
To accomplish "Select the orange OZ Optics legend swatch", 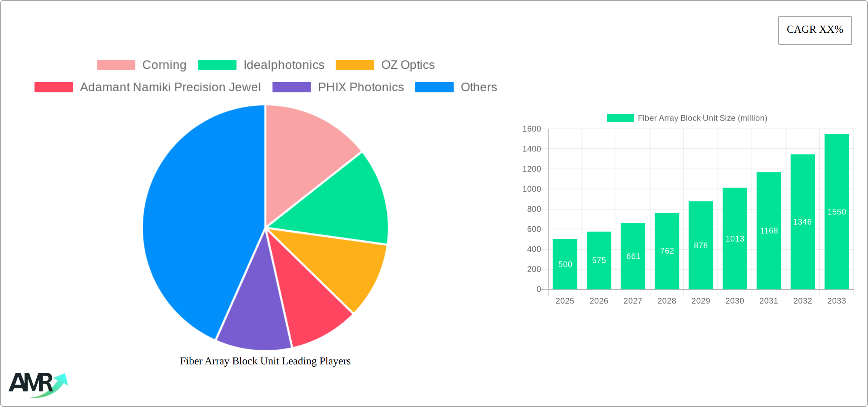I will [x=354, y=65].
